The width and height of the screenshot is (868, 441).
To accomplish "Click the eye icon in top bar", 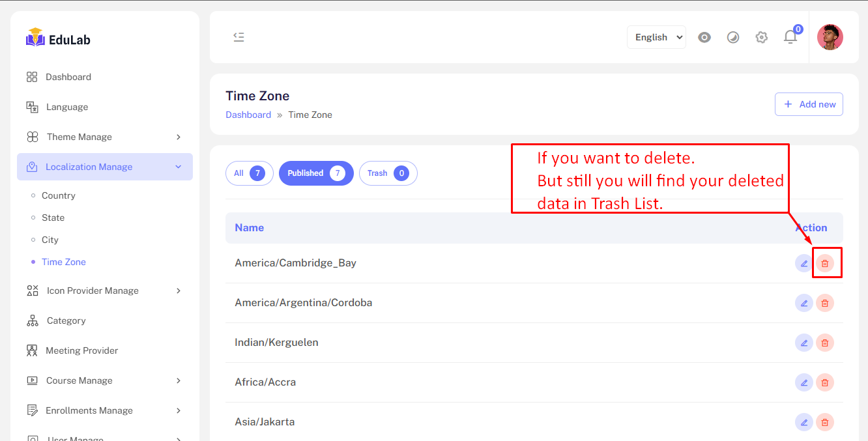I will point(704,37).
